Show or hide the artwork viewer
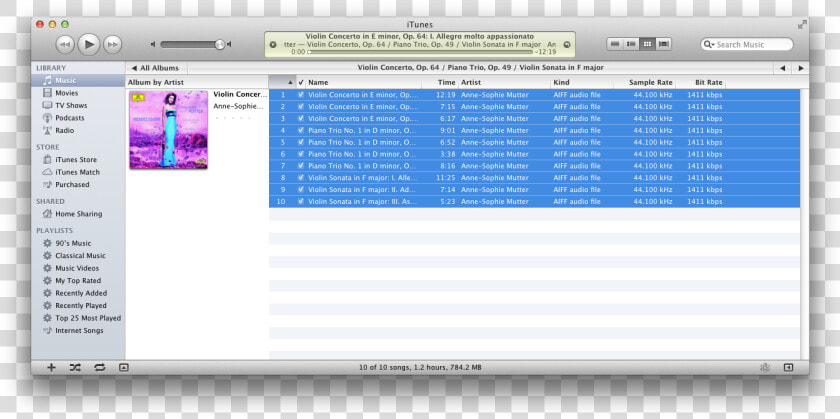 pyautogui.click(x=124, y=368)
